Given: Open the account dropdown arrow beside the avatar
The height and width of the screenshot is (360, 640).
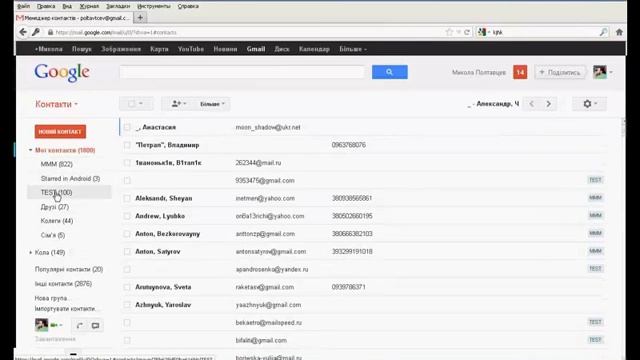Looking at the screenshot, I should click(611, 72).
